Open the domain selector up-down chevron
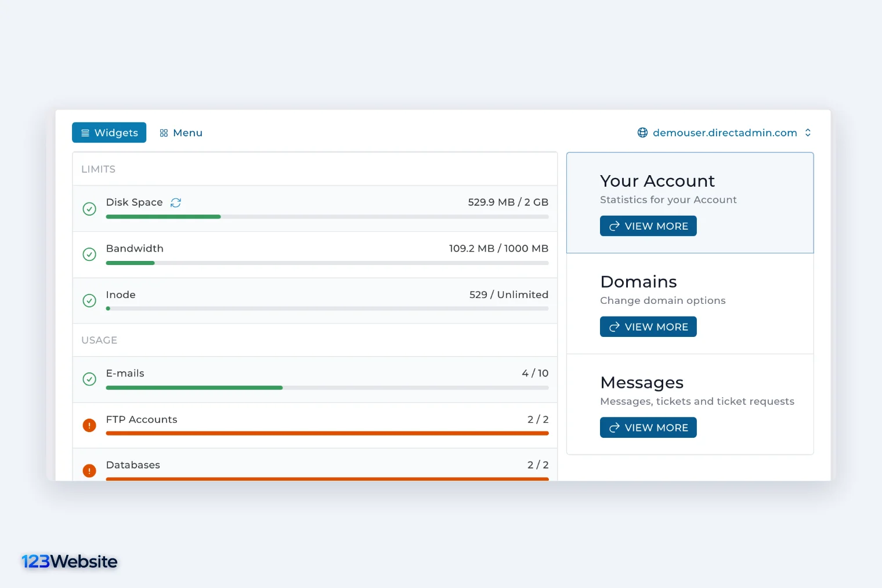 pyautogui.click(x=808, y=133)
